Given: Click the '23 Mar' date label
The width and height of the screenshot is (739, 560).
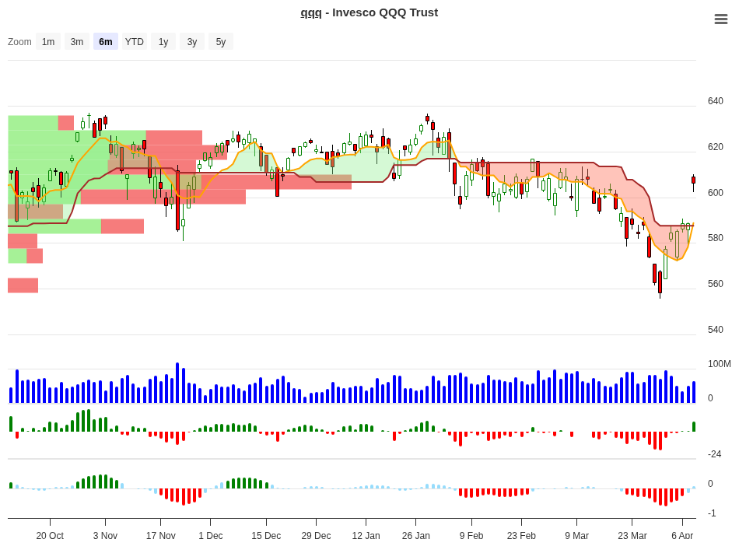Looking at the screenshot, I should pyautogui.click(x=632, y=535).
